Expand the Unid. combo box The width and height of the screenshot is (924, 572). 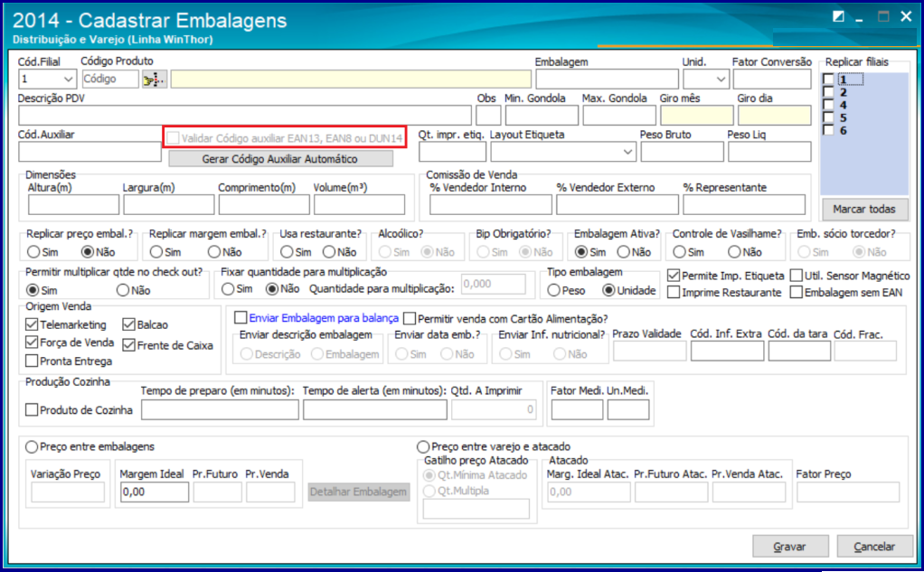pos(721,79)
